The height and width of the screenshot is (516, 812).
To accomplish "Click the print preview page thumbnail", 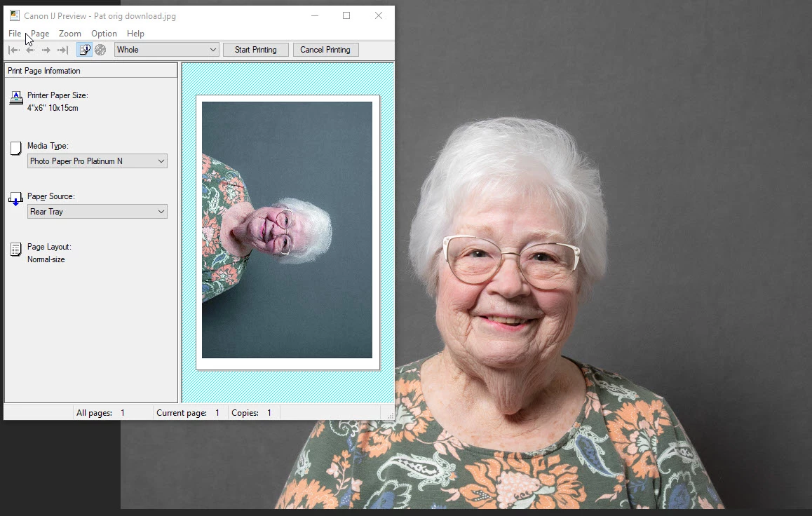I will (288, 232).
